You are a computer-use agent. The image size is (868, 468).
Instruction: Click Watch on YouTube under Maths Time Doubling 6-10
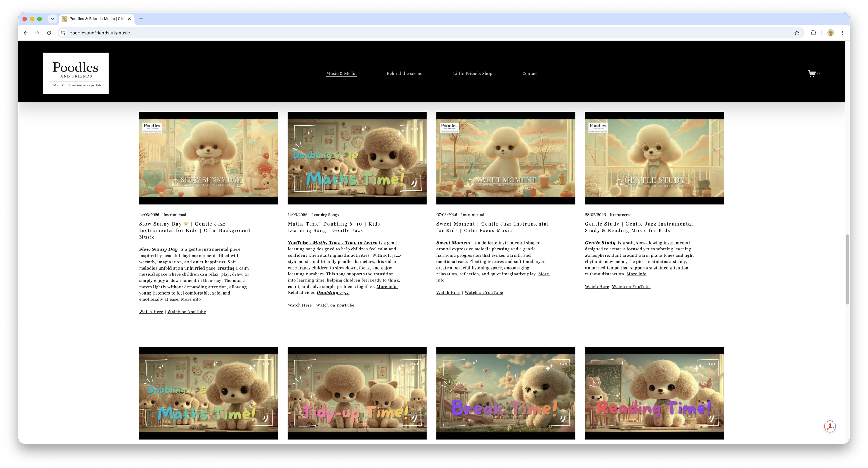click(x=335, y=305)
